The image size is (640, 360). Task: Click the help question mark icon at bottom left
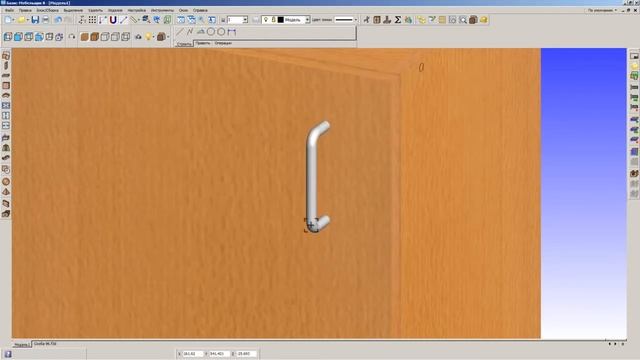pyautogui.click(x=8, y=354)
